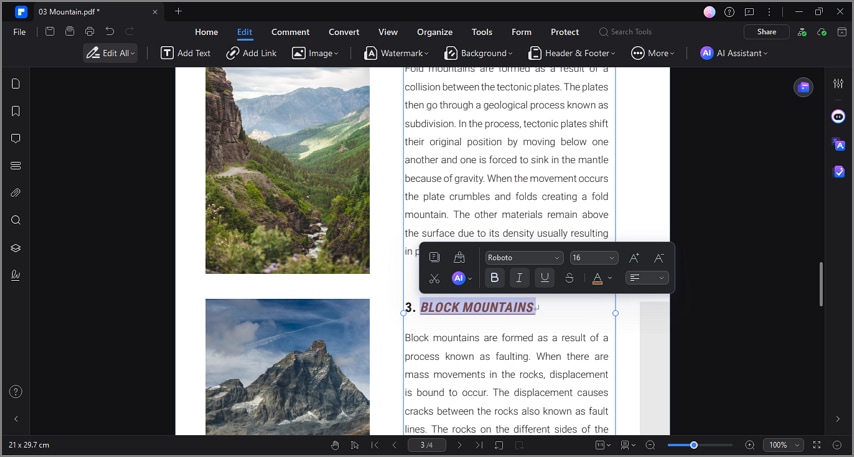The image size is (854, 457).
Task: Switch to the Form tab
Action: pyautogui.click(x=521, y=32)
